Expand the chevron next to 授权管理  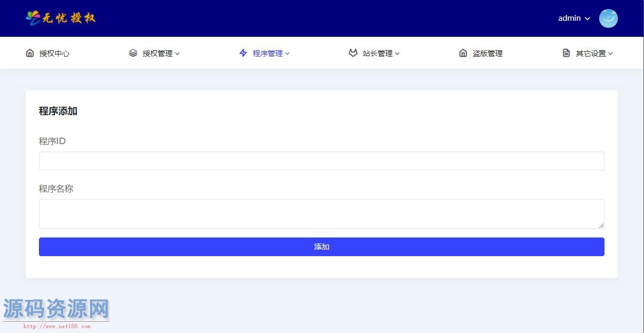pos(177,53)
